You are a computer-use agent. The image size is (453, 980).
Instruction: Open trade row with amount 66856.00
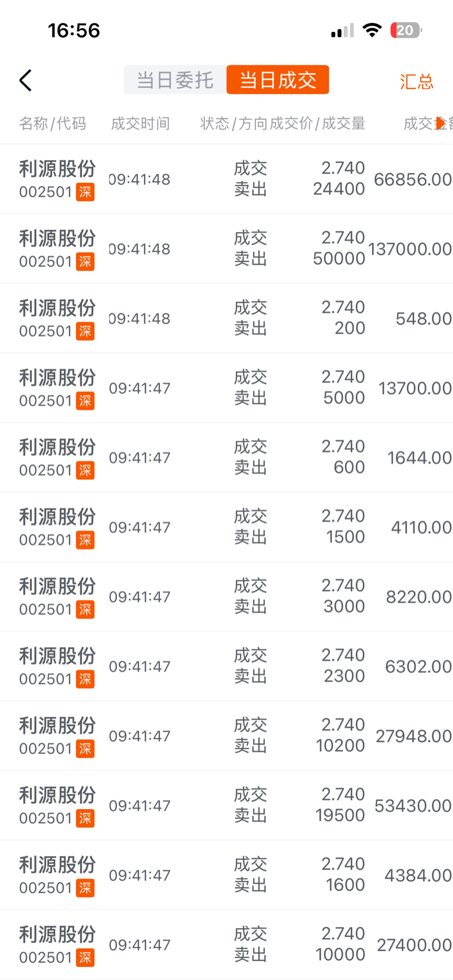point(226,179)
